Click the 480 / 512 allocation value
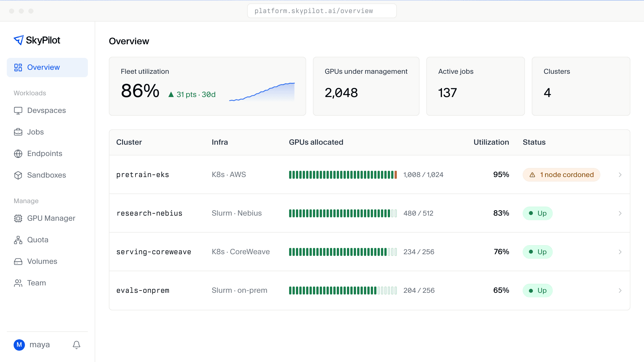Viewport: 644px width, 362px height. coord(418,213)
